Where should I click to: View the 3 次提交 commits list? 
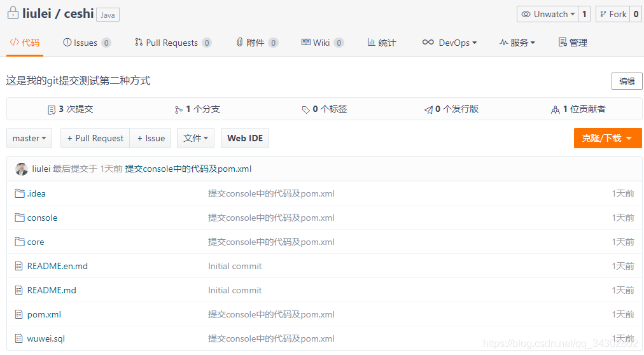71,109
